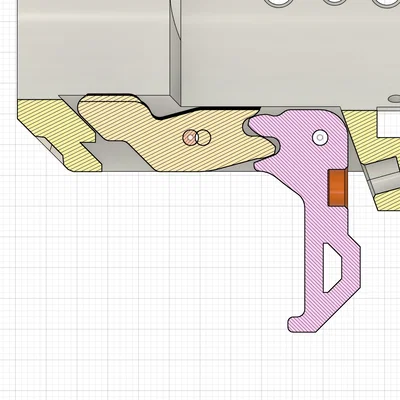Select the trapezoid cutout in trigger blade
Screen dimensions: 400x400
pyautogui.click(x=332, y=268)
